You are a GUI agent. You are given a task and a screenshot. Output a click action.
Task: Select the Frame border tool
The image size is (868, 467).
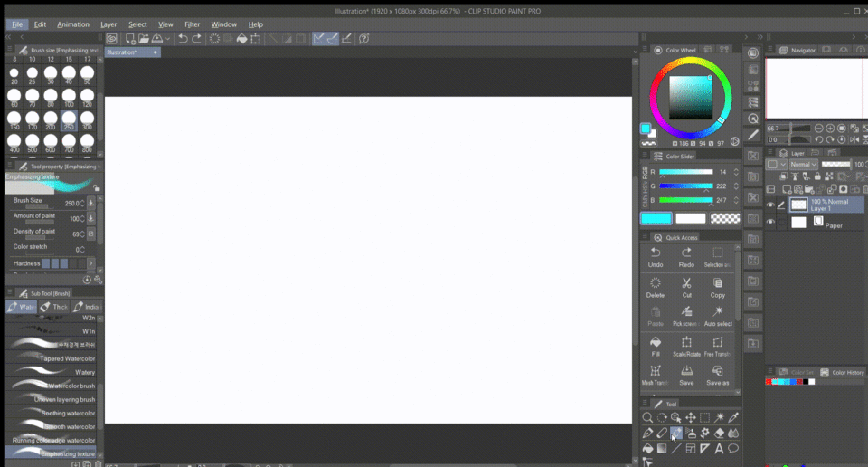691,449
